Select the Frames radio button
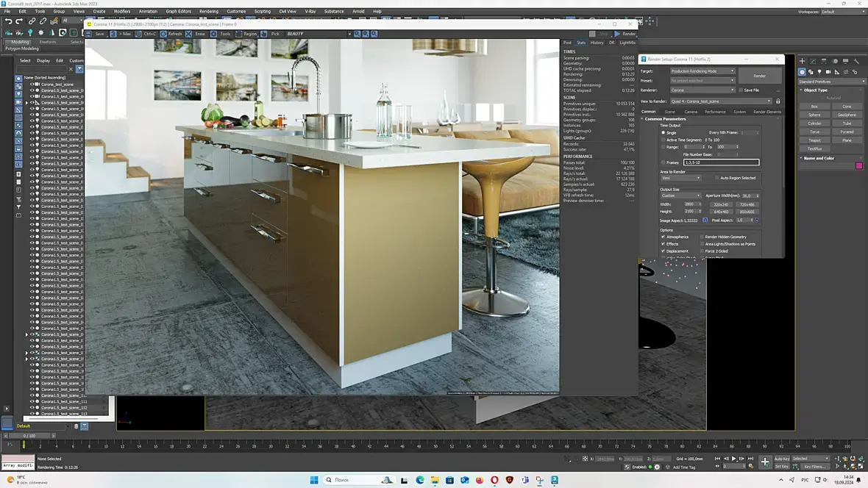This screenshot has width=868, height=488. pyautogui.click(x=664, y=162)
